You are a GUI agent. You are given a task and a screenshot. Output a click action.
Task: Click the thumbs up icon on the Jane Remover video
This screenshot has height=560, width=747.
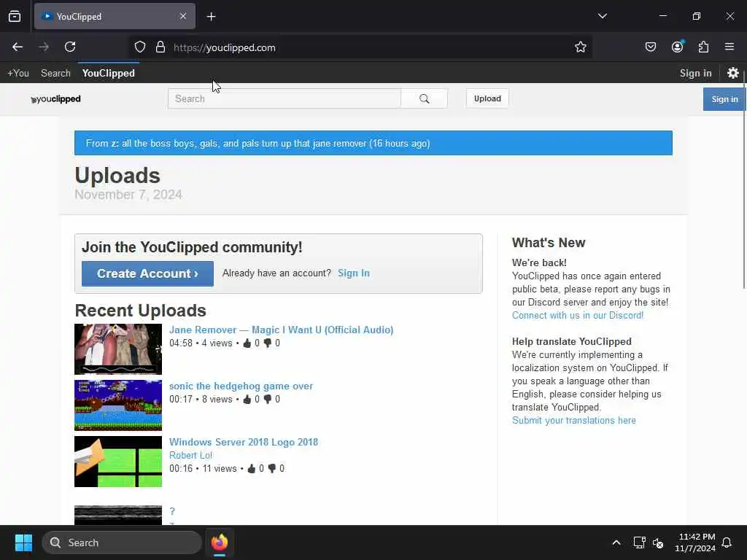coord(247,343)
